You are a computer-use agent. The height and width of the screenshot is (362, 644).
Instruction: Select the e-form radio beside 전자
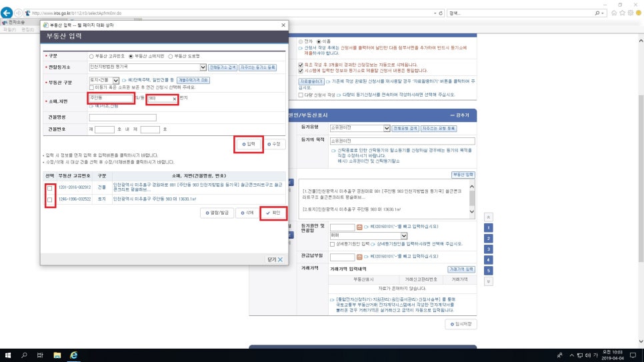[x=319, y=42]
